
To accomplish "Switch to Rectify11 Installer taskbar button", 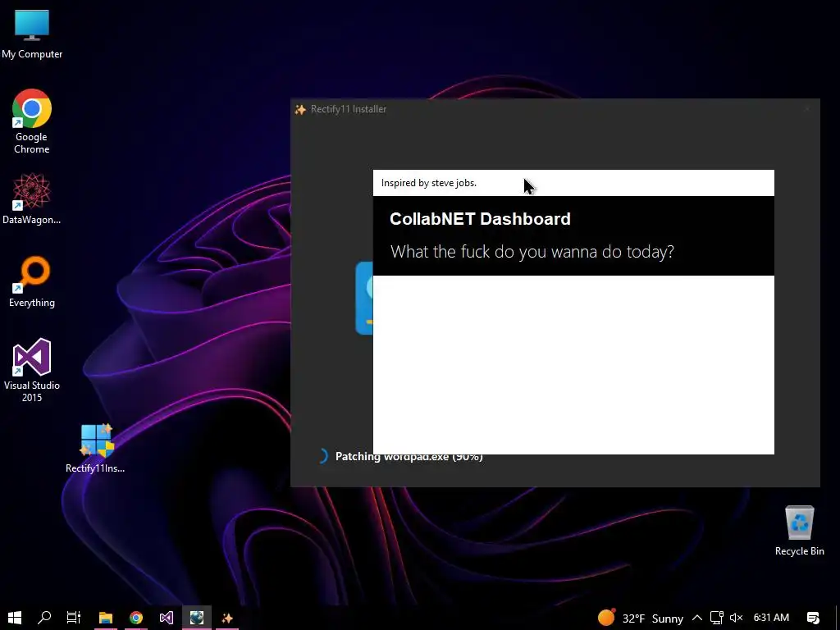I will [x=227, y=618].
